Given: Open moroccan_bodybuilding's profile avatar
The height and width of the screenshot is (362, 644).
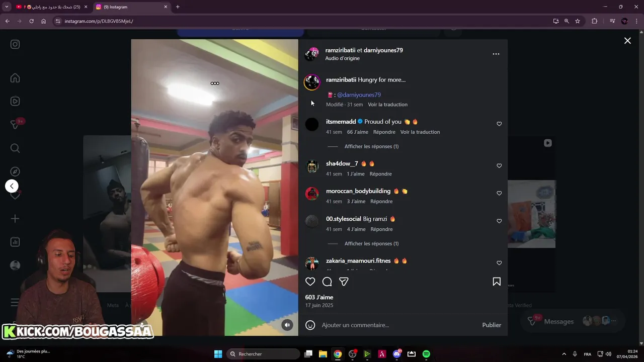Looking at the screenshot, I should click(312, 194).
